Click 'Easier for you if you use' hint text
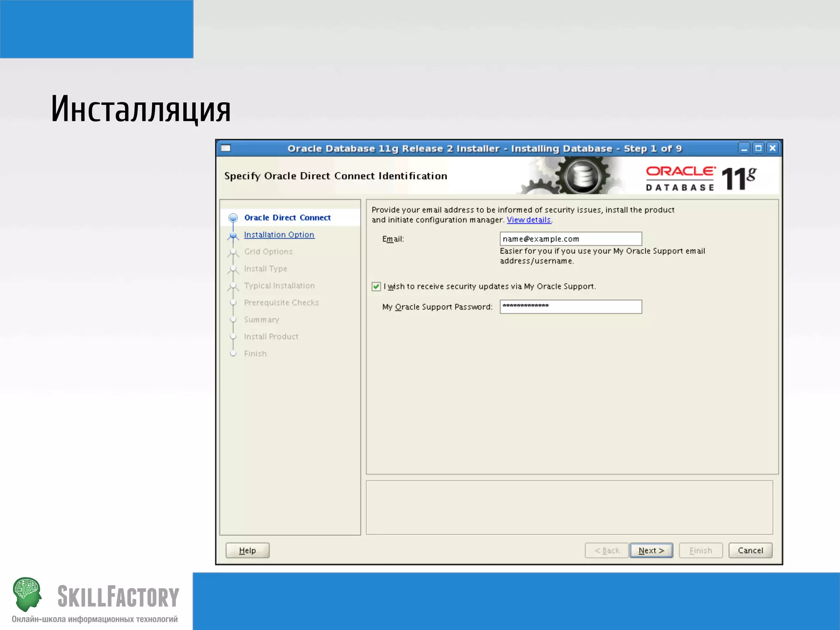Image resolution: width=840 pixels, height=630 pixels. pyautogui.click(x=602, y=256)
